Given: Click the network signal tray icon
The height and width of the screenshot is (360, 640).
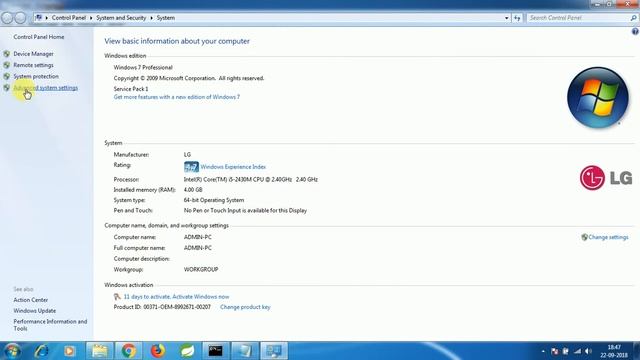Looking at the screenshot, I should [577, 351].
